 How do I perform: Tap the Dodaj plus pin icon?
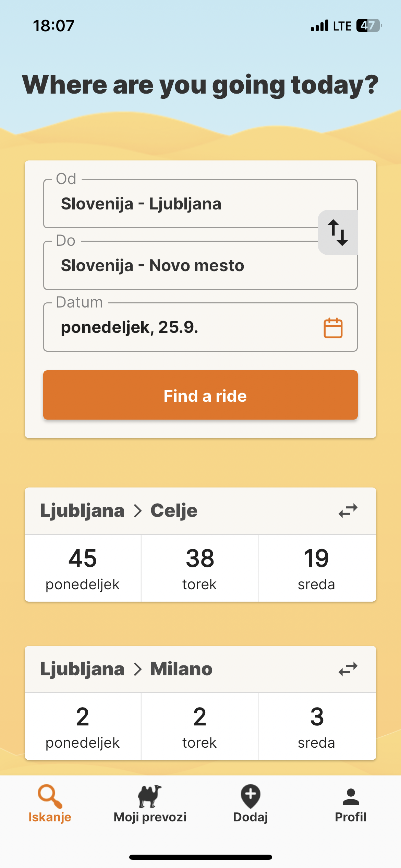click(251, 796)
